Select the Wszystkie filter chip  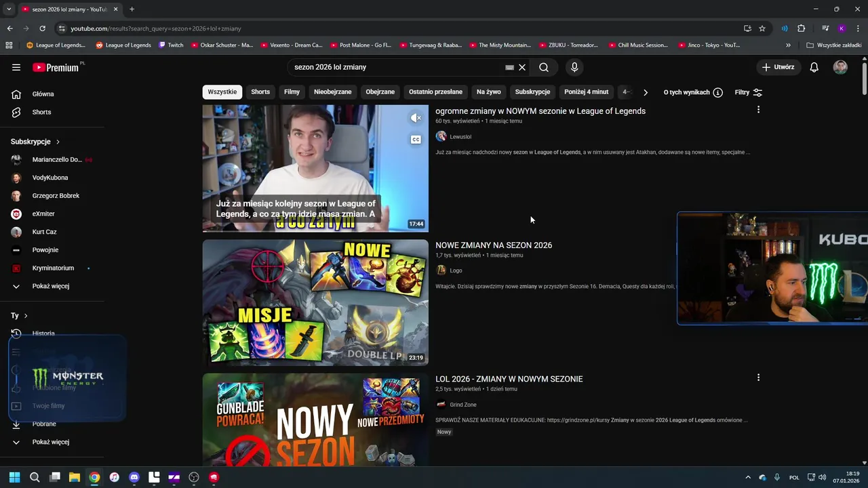(x=222, y=92)
